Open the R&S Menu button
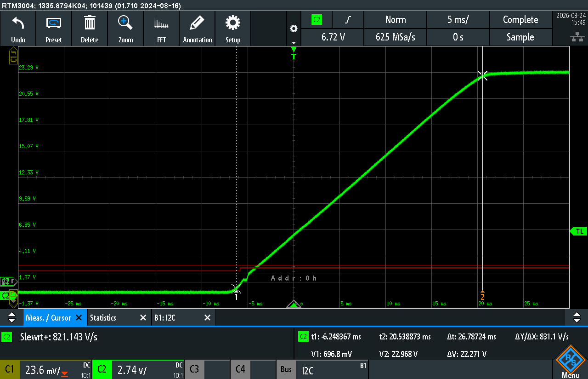This screenshot has height=379, width=588. point(570,362)
